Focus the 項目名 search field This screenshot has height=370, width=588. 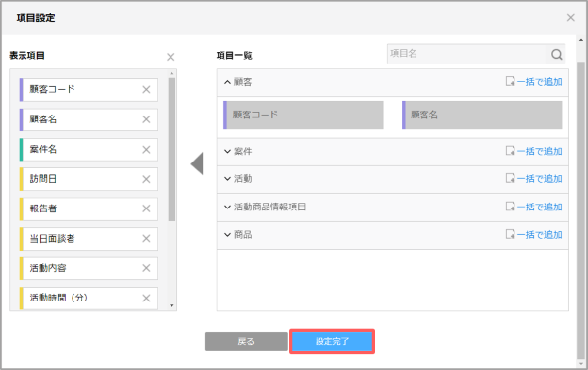(x=466, y=54)
